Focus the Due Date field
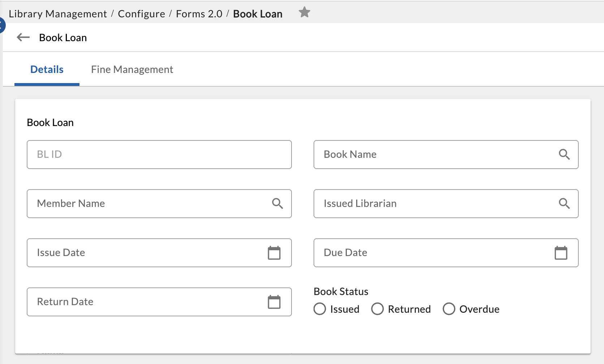 (x=446, y=253)
